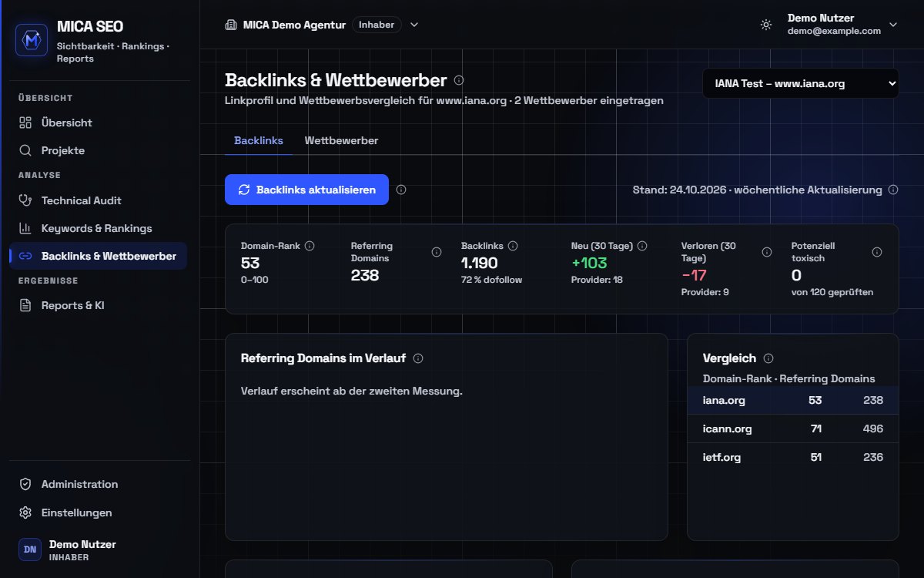Go to Keywords & Rankings

[98, 228]
